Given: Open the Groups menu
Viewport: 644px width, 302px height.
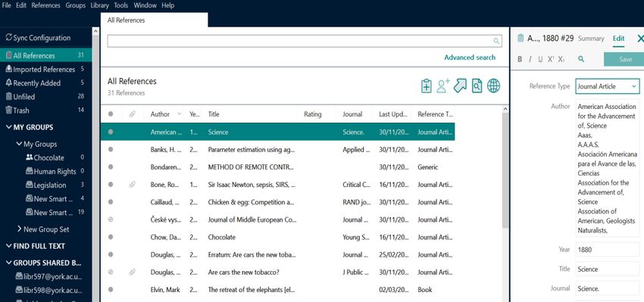Looking at the screenshot, I should [x=76, y=5].
